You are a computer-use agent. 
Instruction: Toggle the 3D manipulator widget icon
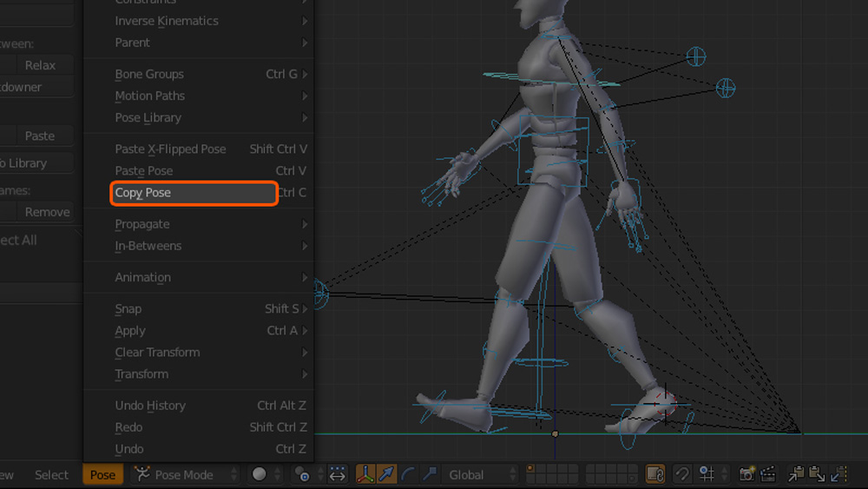pyautogui.click(x=365, y=474)
